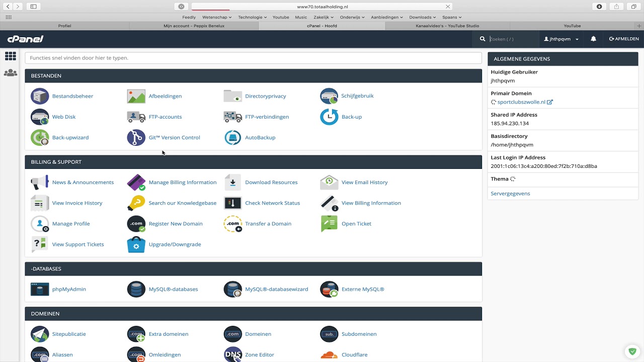
Task: Open View Email History envelope icon
Action: (329, 183)
